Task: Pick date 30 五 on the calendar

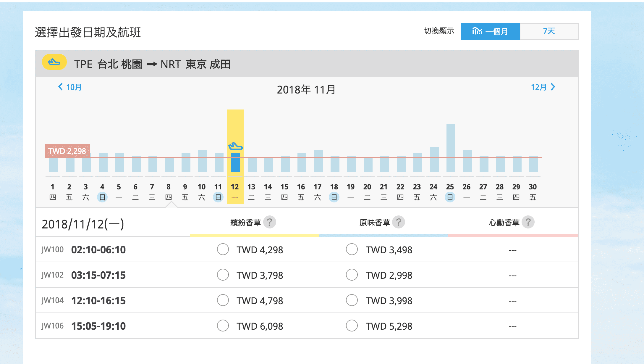Action: [533, 192]
